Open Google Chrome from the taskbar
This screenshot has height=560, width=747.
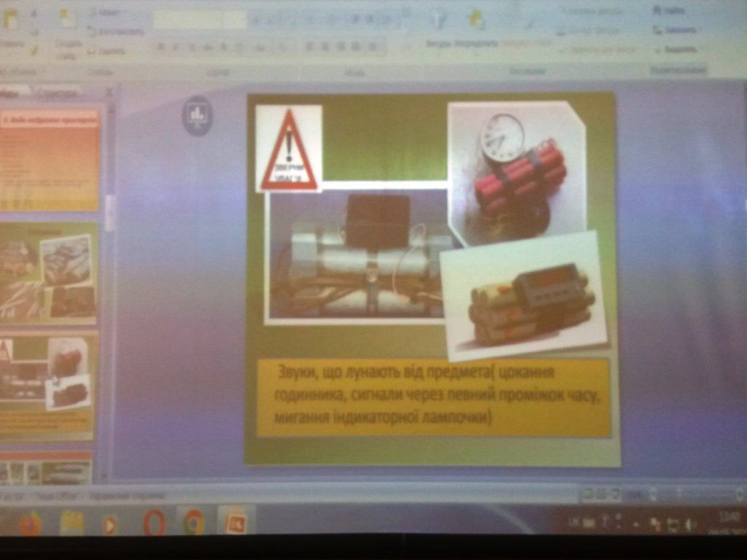click(x=193, y=522)
